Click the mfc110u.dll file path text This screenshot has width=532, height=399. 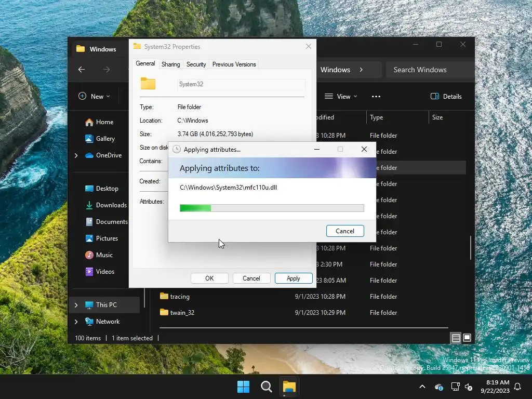pos(229,188)
